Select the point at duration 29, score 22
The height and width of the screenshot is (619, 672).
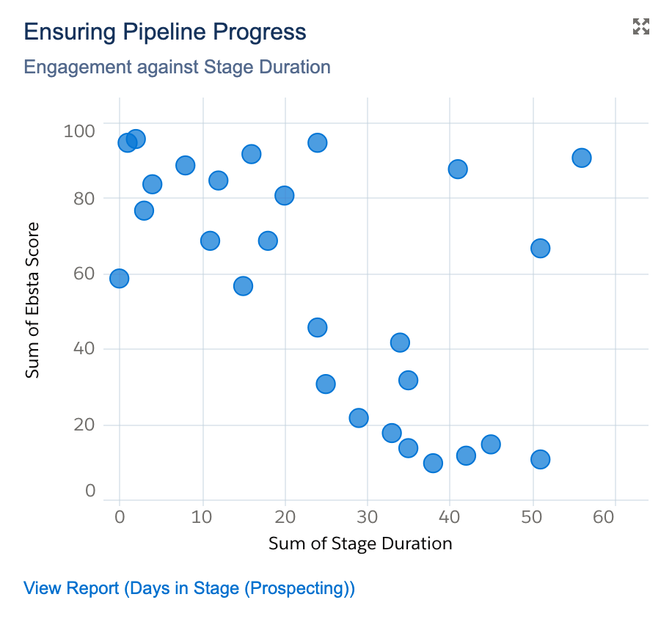click(358, 417)
